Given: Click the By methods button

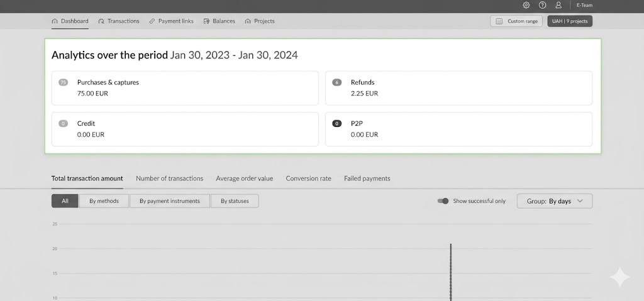Looking at the screenshot, I should click(104, 201).
